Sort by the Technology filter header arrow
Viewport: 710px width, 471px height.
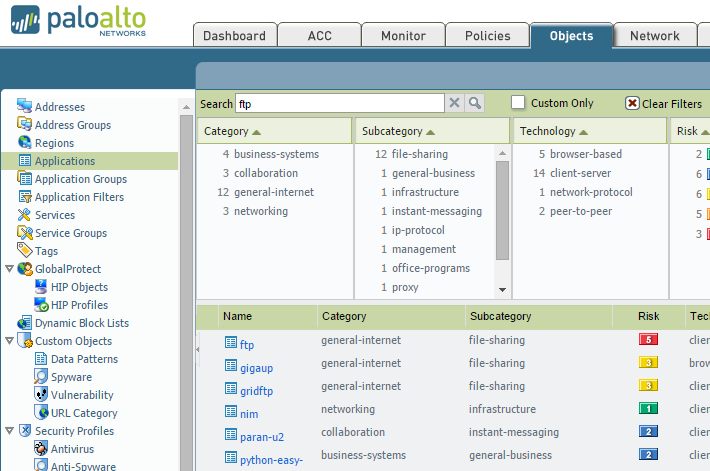tap(583, 132)
